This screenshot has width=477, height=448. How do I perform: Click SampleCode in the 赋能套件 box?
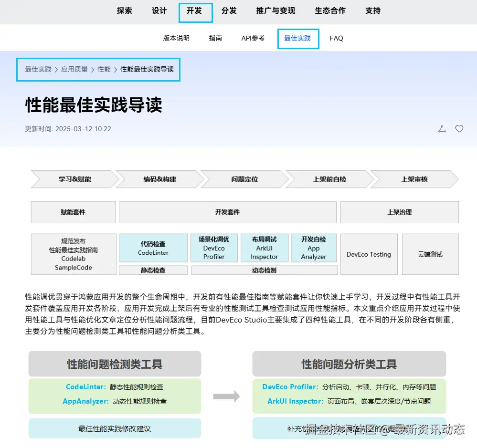73,267
